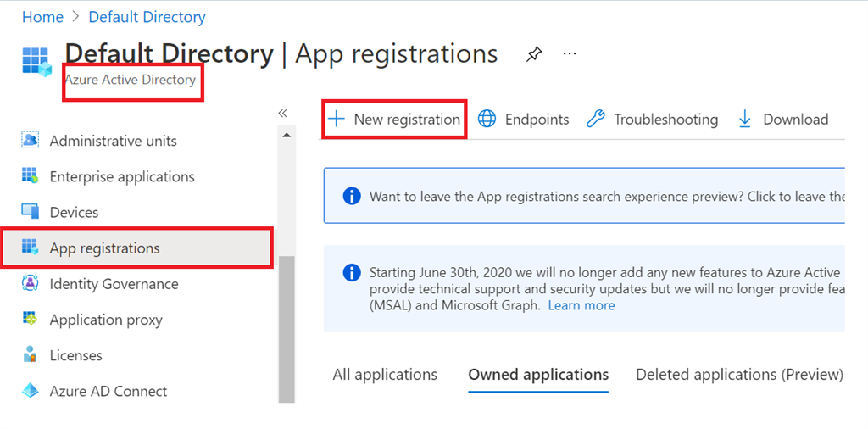Click the pin icon beside the page title
Screen dimensions: 868x429
tap(533, 55)
